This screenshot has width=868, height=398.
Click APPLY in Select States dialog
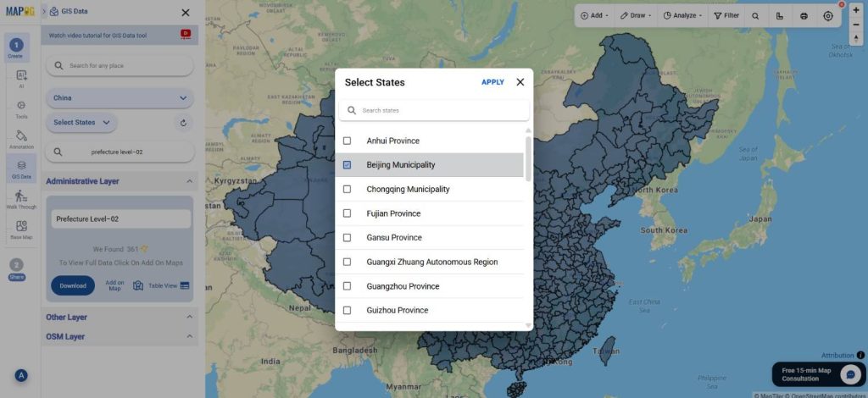click(492, 82)
